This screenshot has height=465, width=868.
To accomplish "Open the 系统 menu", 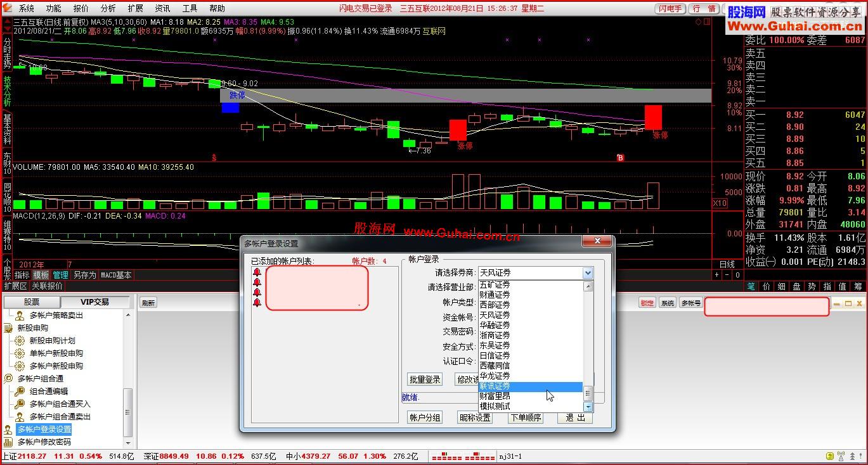I will pyautogui.click(x=27, y=8).
